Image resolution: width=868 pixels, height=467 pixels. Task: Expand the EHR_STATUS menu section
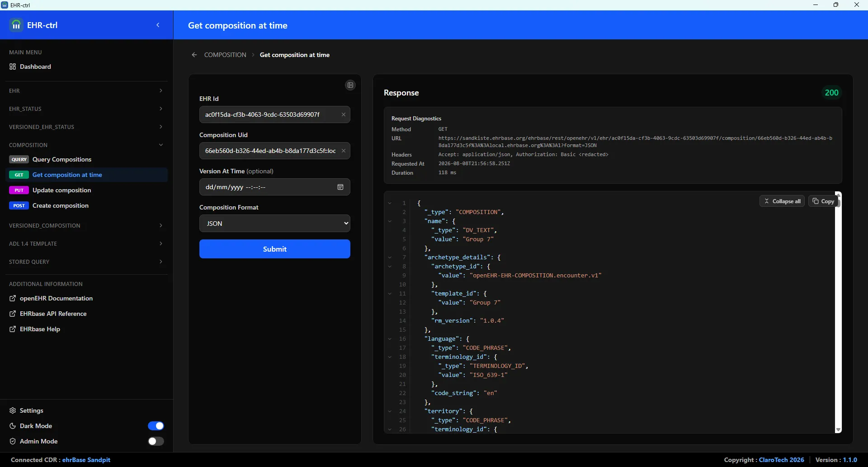pyautogui.click(x=86, y=109)
